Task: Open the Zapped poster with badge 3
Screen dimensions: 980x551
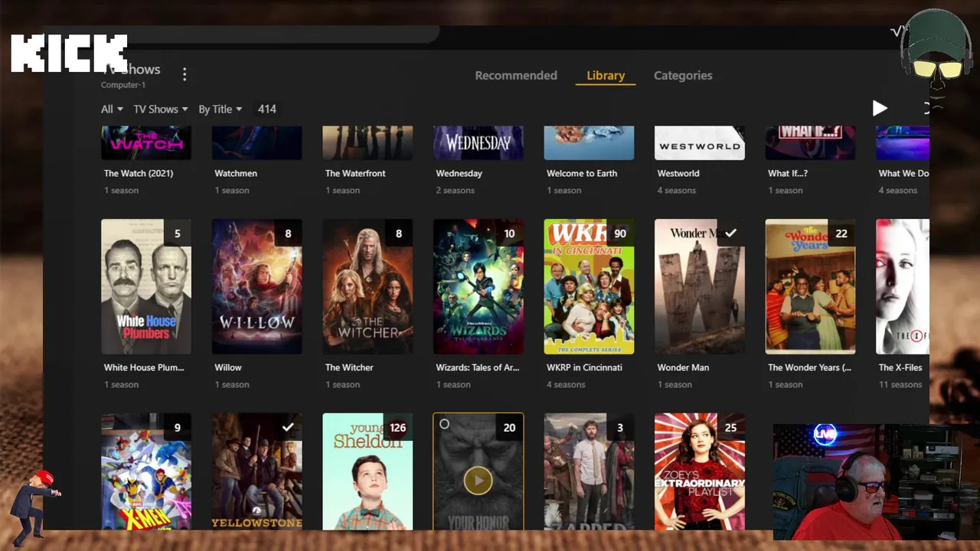Action: (589, 471)
